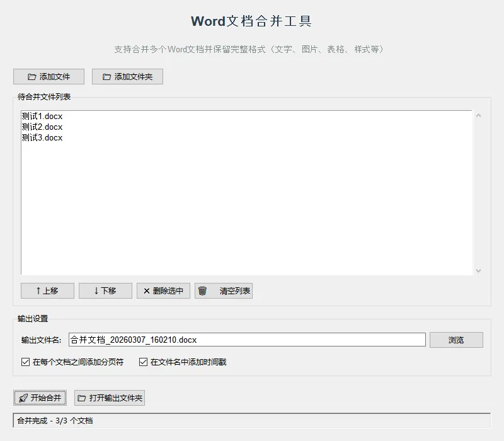Click the list scrollbar down arrow
The width and height of the screenshot is (504, 441).
(478, 271)
